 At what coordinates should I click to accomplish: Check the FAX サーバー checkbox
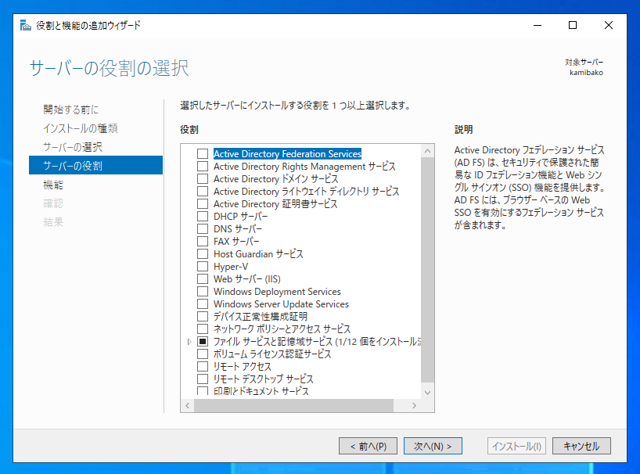(x=202, y=241)
